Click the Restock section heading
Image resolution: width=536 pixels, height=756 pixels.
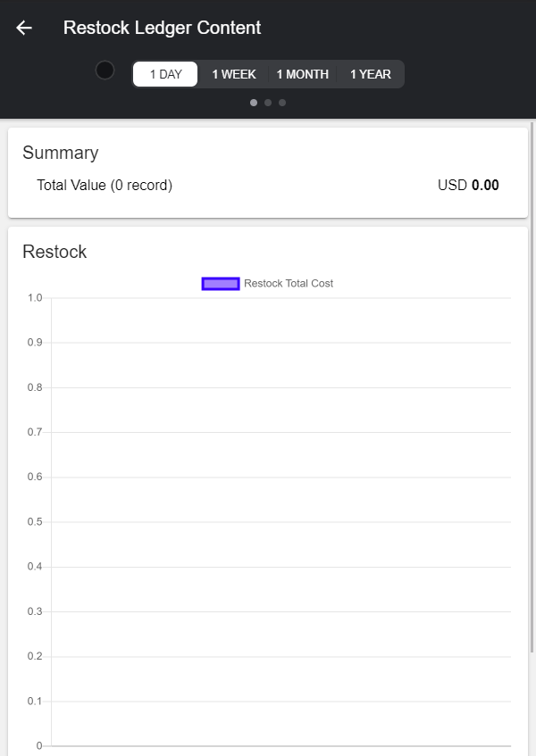coord(54,252)
